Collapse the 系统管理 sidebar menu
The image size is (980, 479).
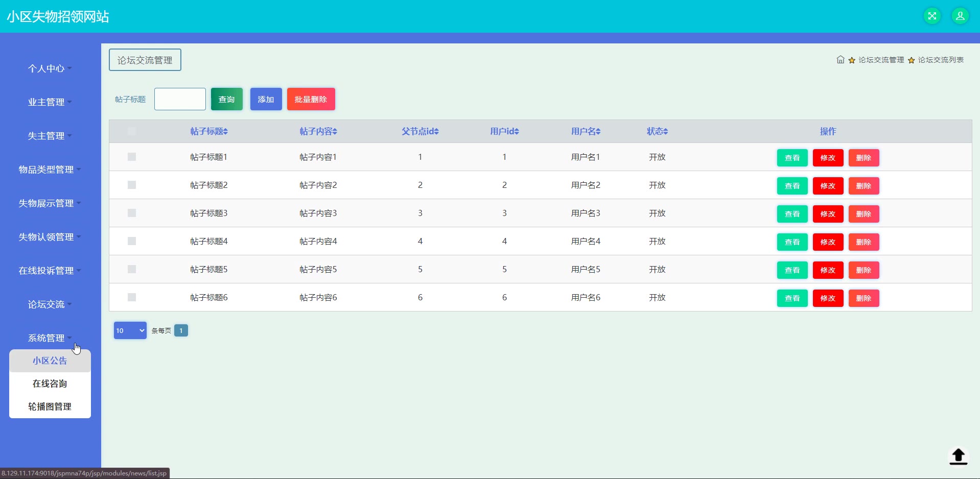50,338
